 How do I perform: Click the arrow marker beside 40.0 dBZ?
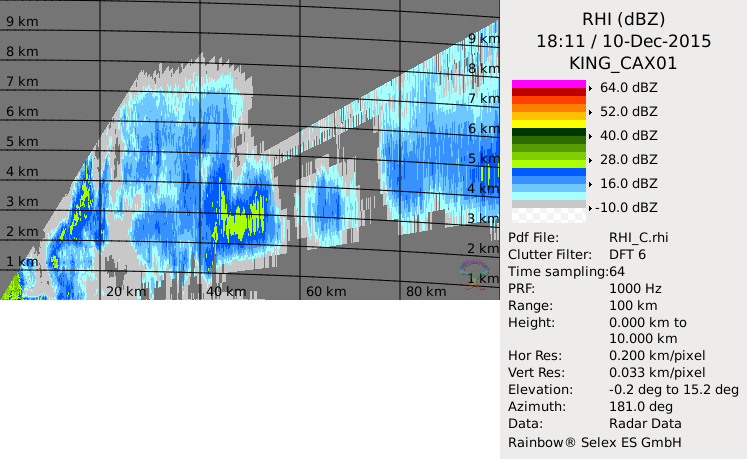click(x=591, y=136)
